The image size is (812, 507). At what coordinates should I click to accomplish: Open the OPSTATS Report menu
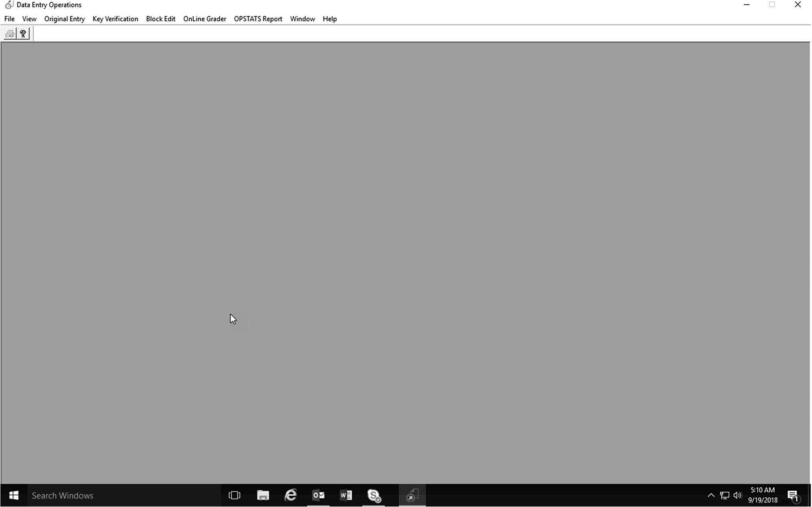click(x=258, y=19)
